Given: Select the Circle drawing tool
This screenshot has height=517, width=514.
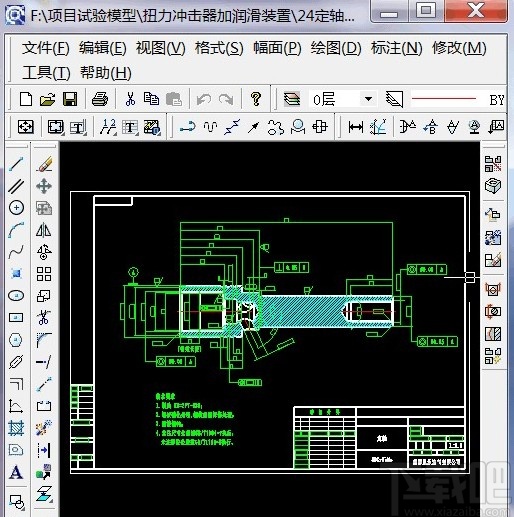Looking at the screenshot, I should coord(16,208).
